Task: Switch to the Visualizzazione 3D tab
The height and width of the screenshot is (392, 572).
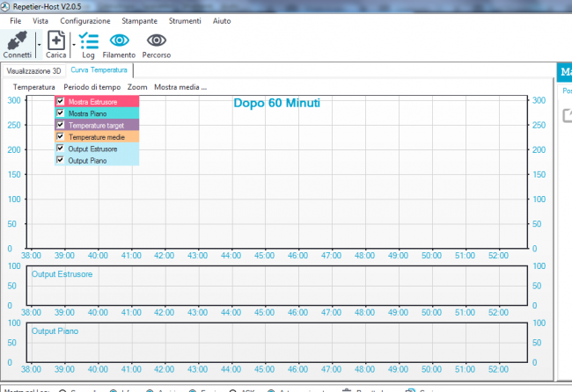Action: [33, 70]
